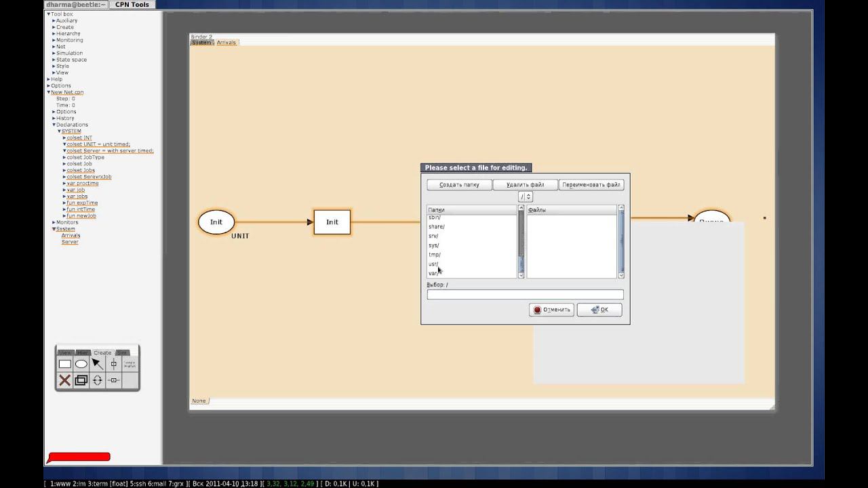Switch to workspace 5:ssh in status bar
868x488 pixels.
pos(138,484)
